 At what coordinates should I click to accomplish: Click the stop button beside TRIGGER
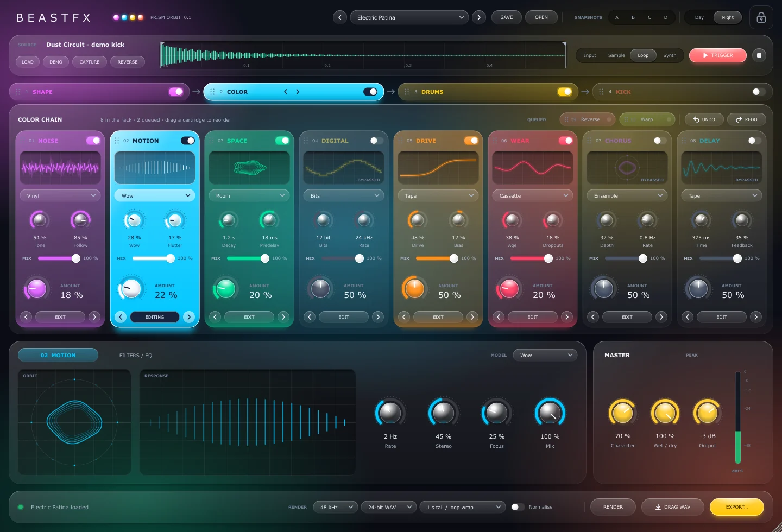(x=759, y=55)
